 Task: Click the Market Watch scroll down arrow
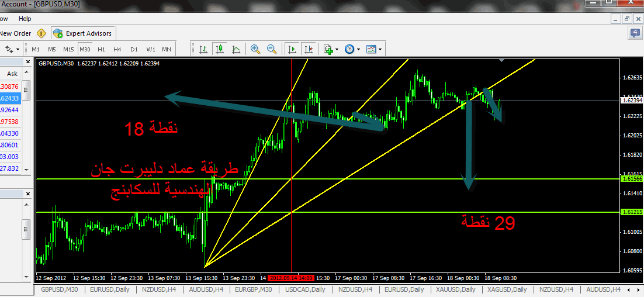coord(27,170)
